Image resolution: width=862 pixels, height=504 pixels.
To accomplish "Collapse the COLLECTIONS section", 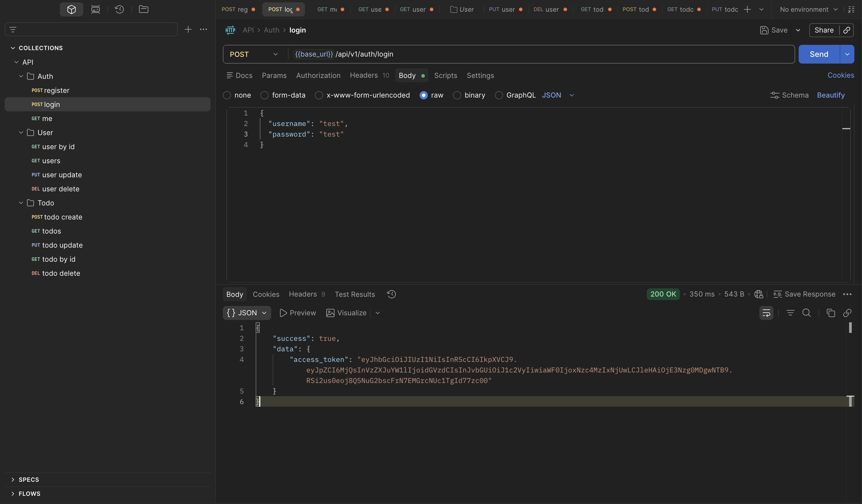I will point(13,48).
